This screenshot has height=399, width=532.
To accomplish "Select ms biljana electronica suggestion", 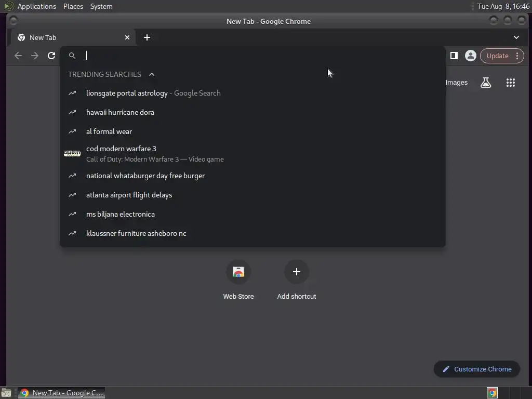I will coord(252,215).
